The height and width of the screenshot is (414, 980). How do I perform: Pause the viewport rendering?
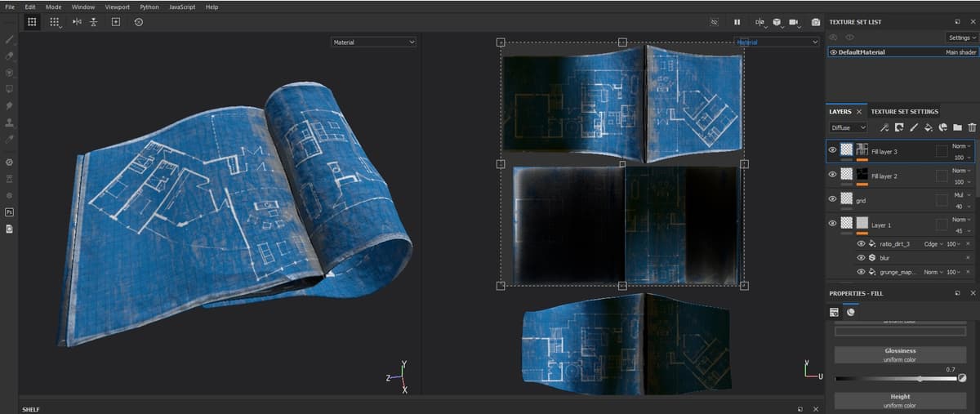[x=737, y=22]
